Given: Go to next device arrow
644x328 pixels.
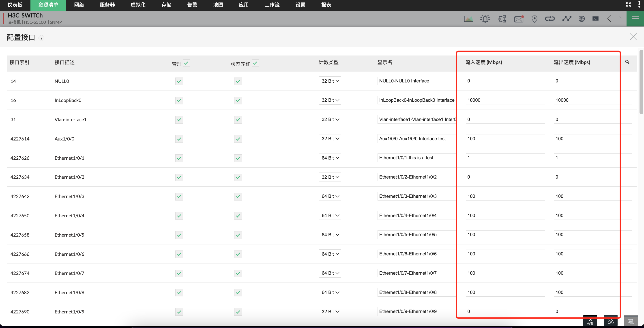Looking at the screenshot, I should tap(620, 19).
